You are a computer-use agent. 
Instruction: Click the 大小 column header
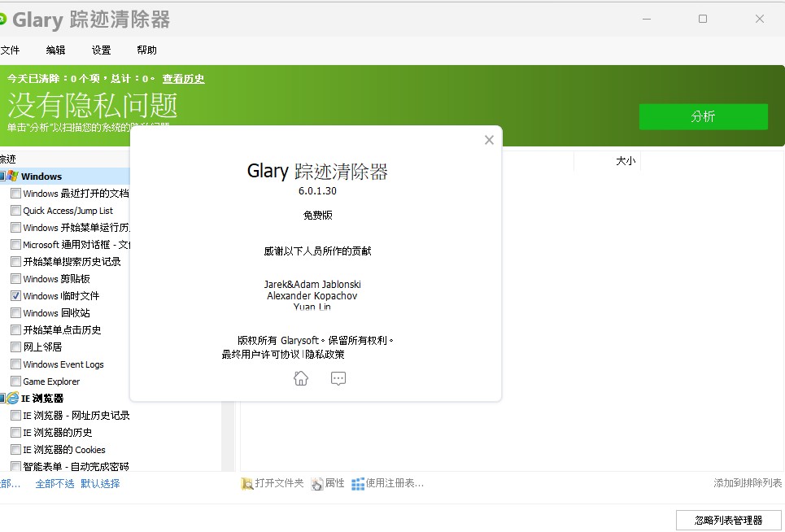(625, 161)
